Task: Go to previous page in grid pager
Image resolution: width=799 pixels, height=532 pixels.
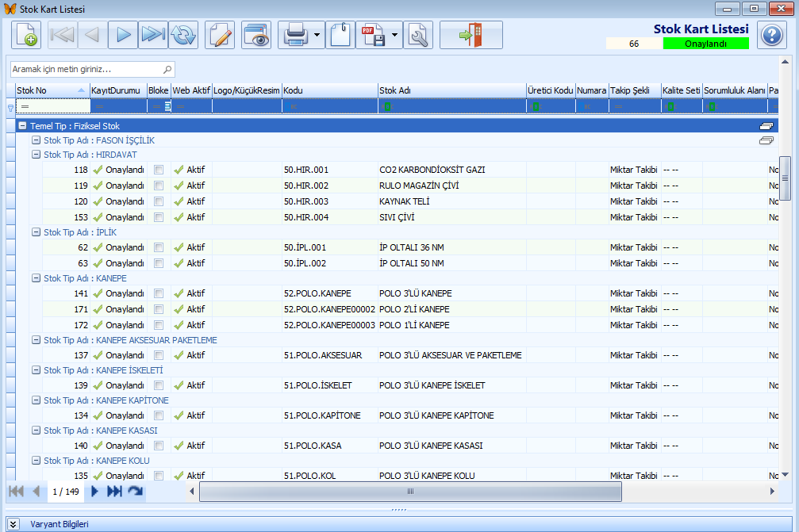Action: coord(36,492)
